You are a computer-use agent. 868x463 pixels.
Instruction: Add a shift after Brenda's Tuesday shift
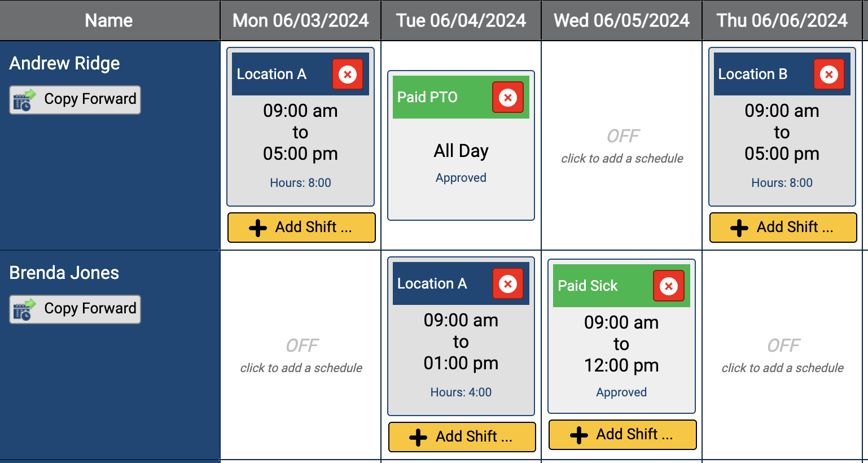462,437
